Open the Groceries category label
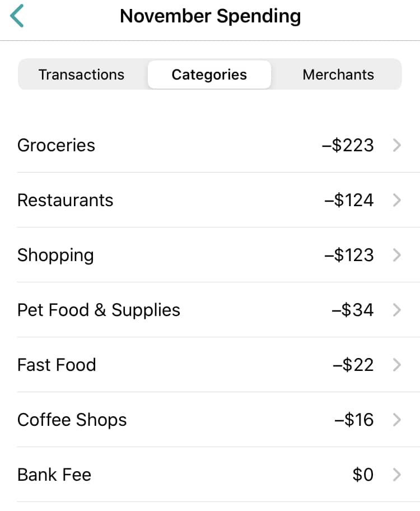 56,145
